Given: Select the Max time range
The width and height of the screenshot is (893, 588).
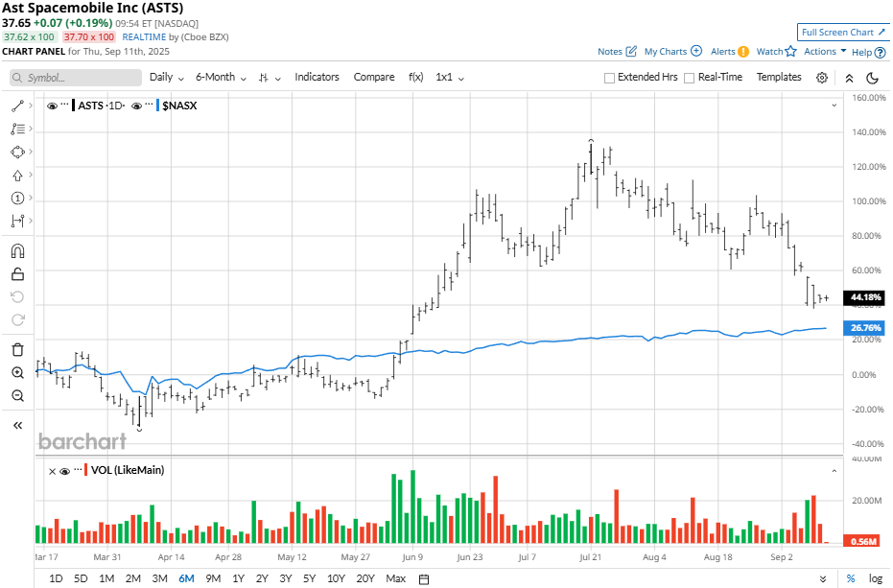Looking at the screenshot, I should pyautogui.click(x=396, y=578).
